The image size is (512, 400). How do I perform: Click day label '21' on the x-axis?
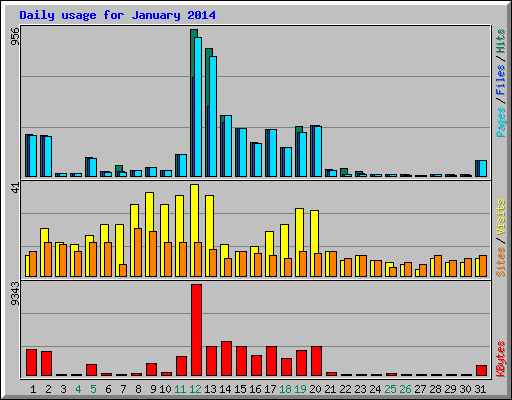(330, 389)
